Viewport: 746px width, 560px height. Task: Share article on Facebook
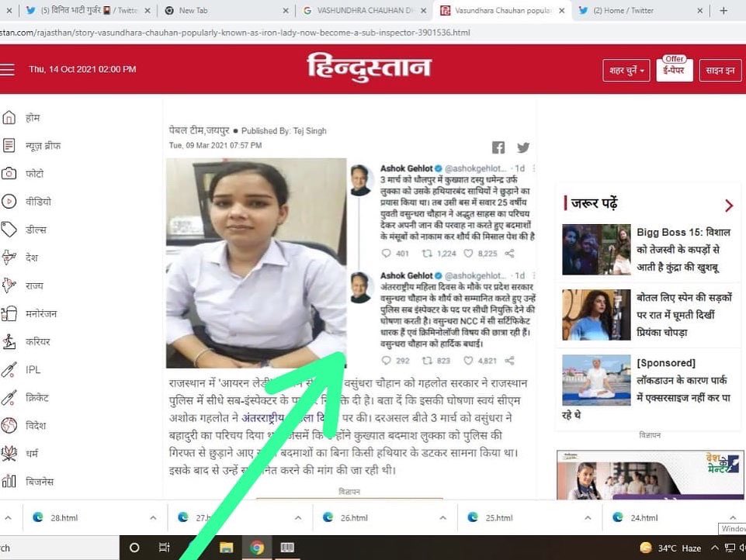point(498,147)
